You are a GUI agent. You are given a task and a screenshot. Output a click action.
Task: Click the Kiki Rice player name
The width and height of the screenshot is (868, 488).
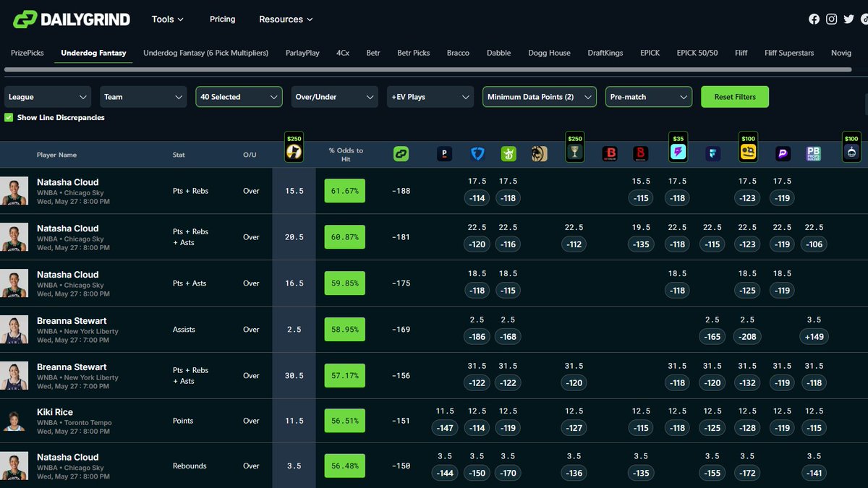click(55, 412)
